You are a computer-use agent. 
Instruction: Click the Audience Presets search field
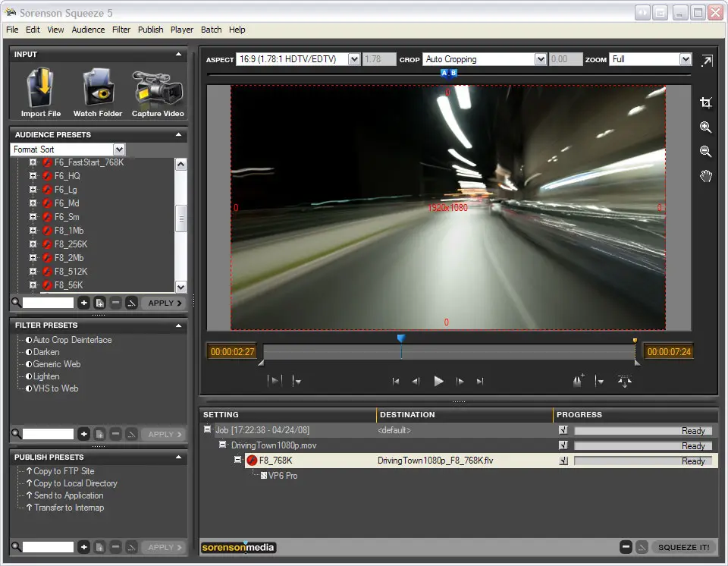coord(49,303)
